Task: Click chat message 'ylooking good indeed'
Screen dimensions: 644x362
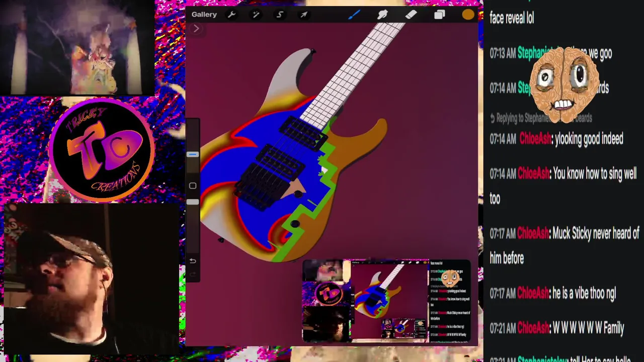Action: pos(589,139)
